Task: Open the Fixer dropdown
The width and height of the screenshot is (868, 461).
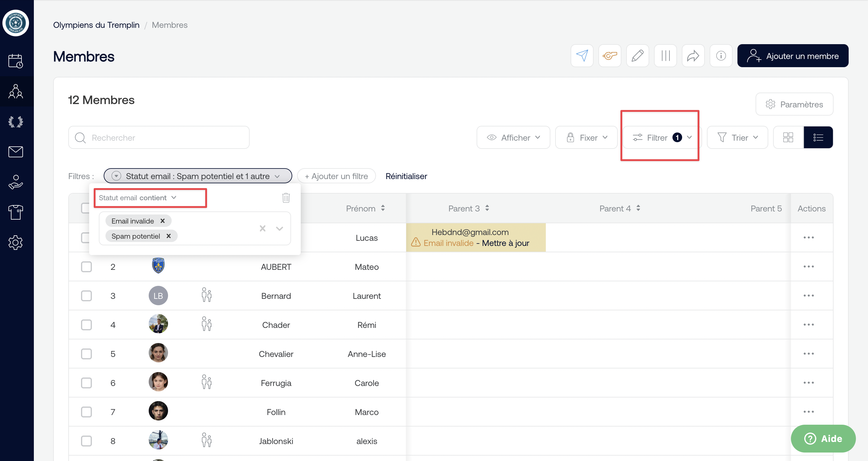Action: [586, 137]
